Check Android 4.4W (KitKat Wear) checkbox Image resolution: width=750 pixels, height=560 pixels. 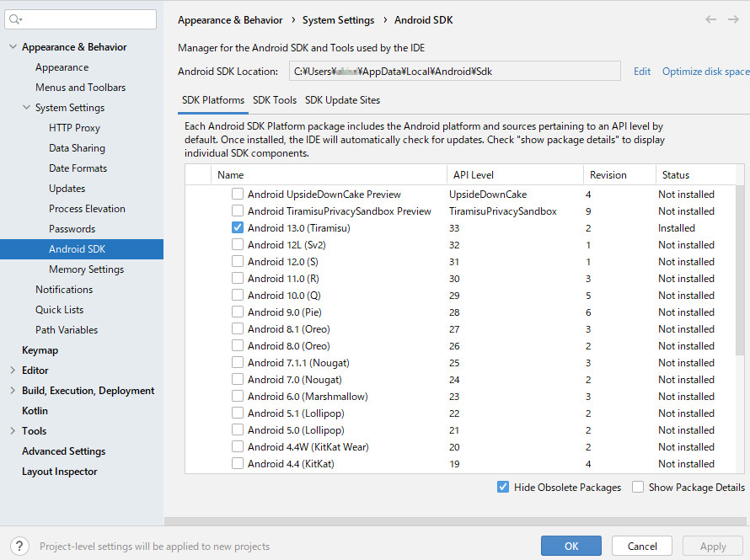[x=238, y=447]
